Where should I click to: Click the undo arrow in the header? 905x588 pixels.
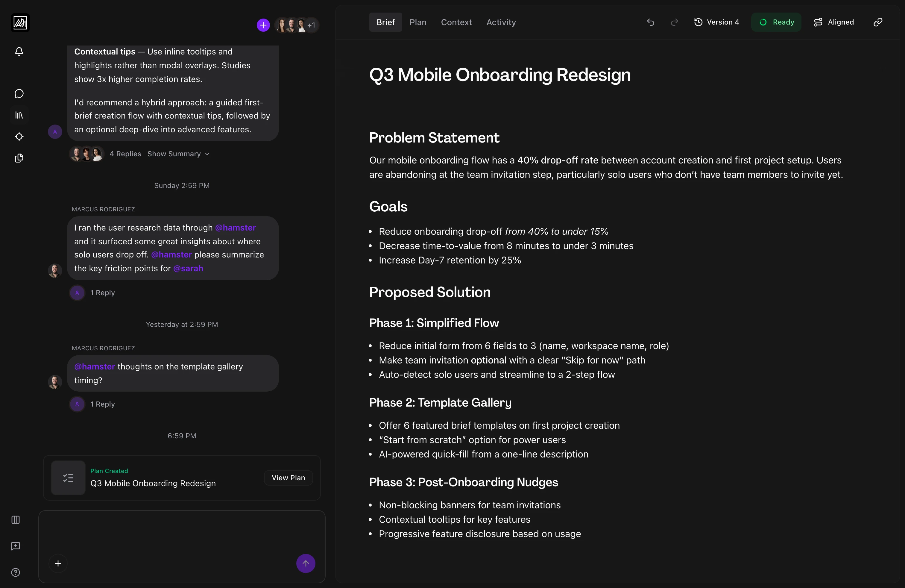click(650, 22)
